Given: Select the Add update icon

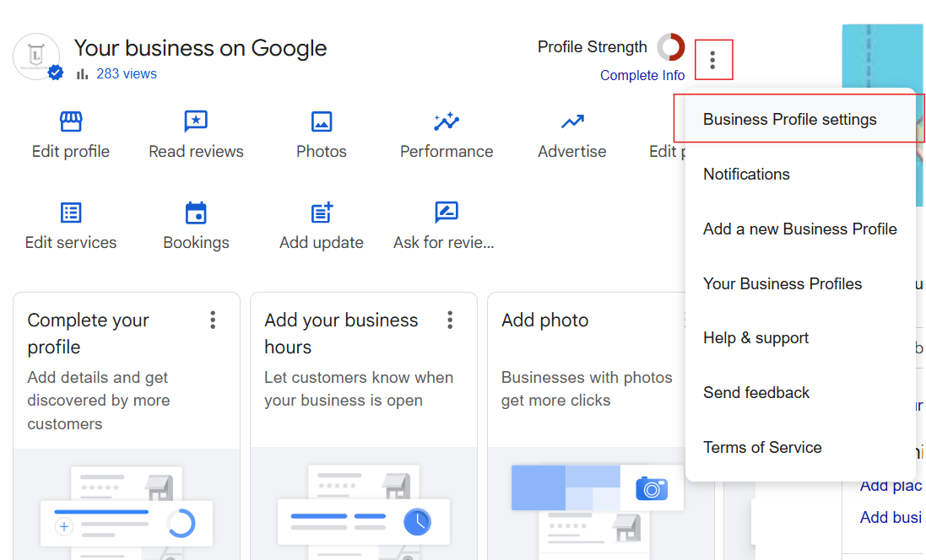Looking at the screenshot, I should (322, 213).
